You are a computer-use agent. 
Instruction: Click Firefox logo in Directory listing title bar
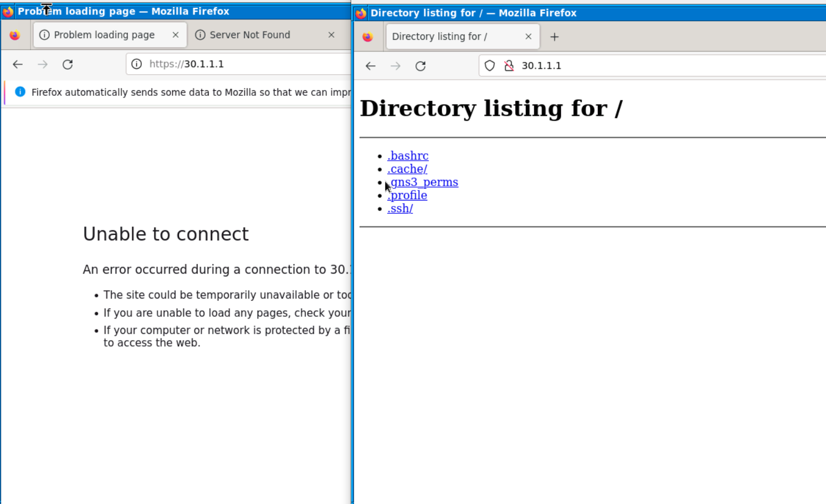click(x=361, y=13)
